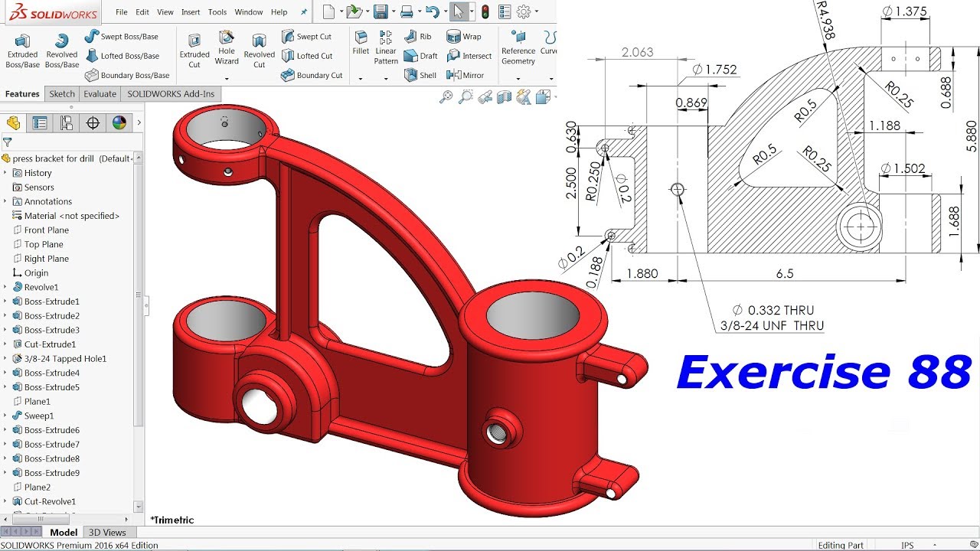The image size is (980, 551).
Task: Switch to the Evaluate tab
Action: (x=100, y=94)
